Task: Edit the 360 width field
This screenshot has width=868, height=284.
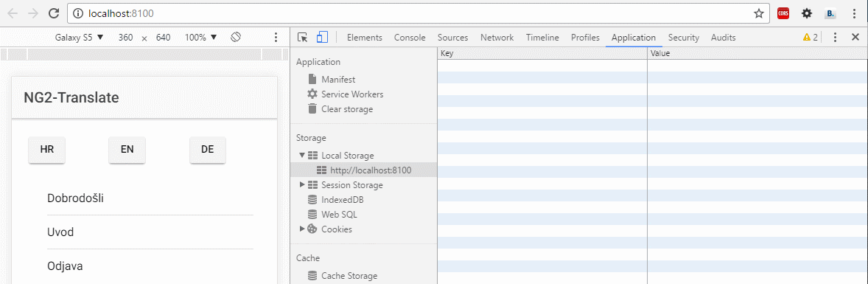Action: point(126,38)
